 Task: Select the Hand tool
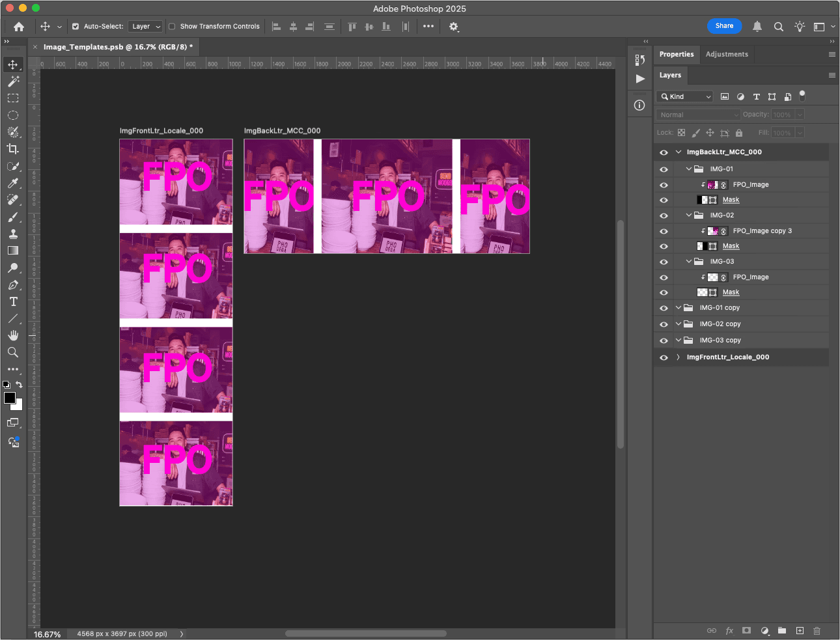pos(13,335)
